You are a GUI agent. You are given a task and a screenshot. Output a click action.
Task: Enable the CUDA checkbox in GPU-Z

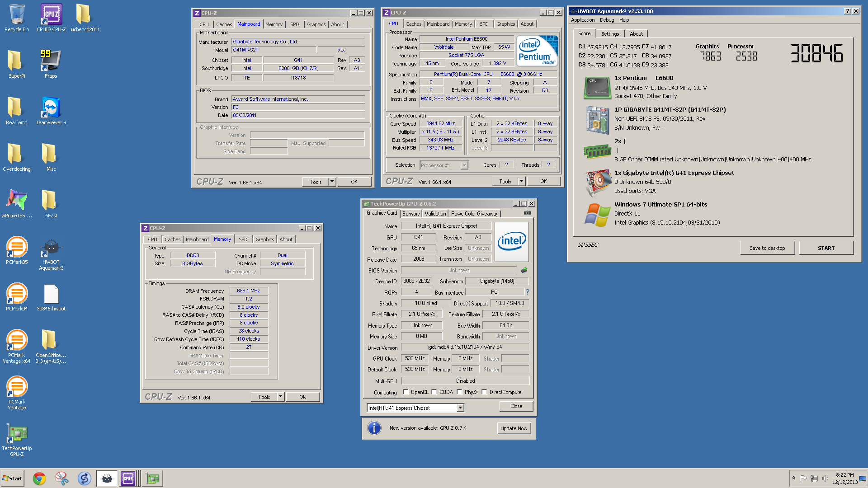pos(434,392)
